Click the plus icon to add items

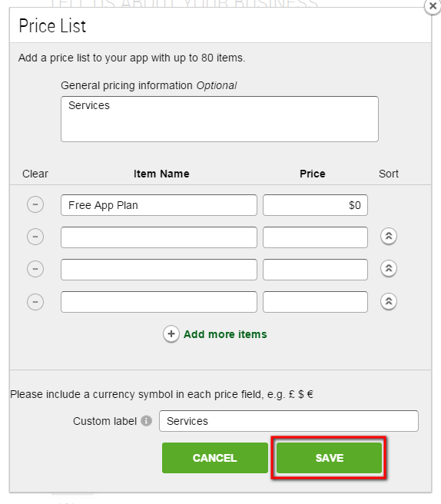171,334
